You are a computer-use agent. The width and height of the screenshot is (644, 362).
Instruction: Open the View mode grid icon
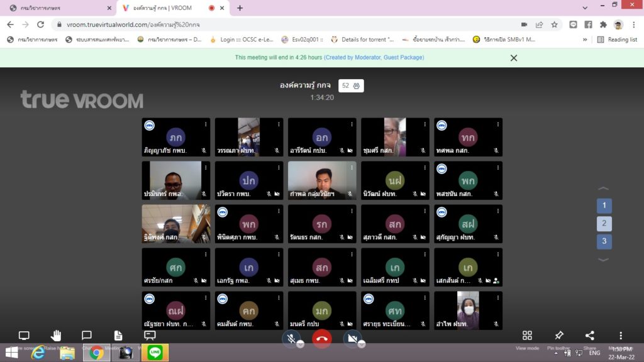pyautogui.click(x=528, y=336)
